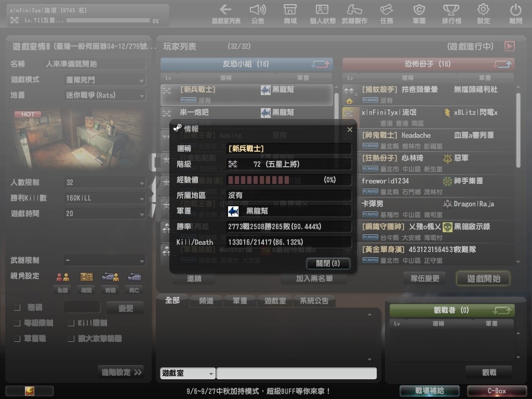The width and height of the screenshot is (532, 399).
Task: Select the 肩後 camera view icon
Action: [x=111, y=277]
